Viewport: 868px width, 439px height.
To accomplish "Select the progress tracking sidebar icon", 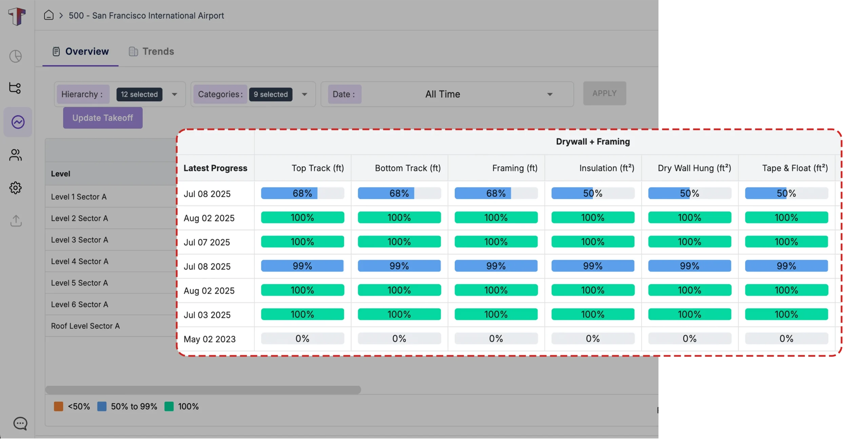I will click(18, 122).
